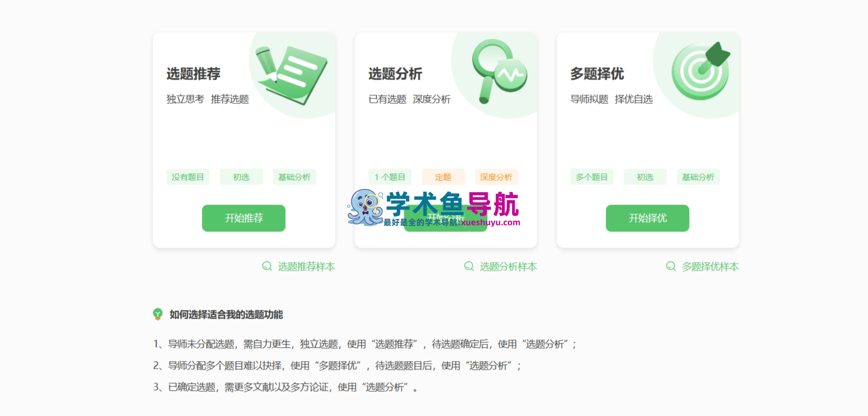The height and width of the screenshot is (416, 868).
Task: Select the 多个题目 tag
Action: (x=591, y=177)
